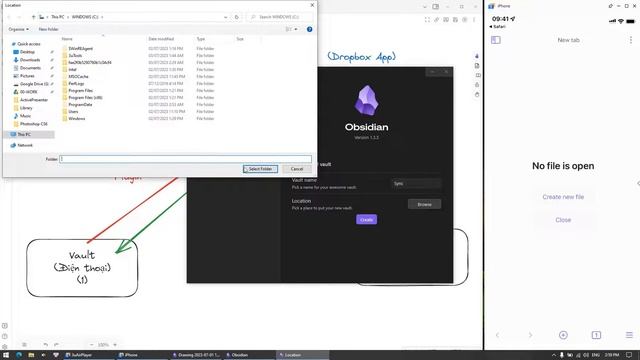Open Desktop in navigation pane
640x360 pixels.
pyautogui.click(x=27, y=52)
